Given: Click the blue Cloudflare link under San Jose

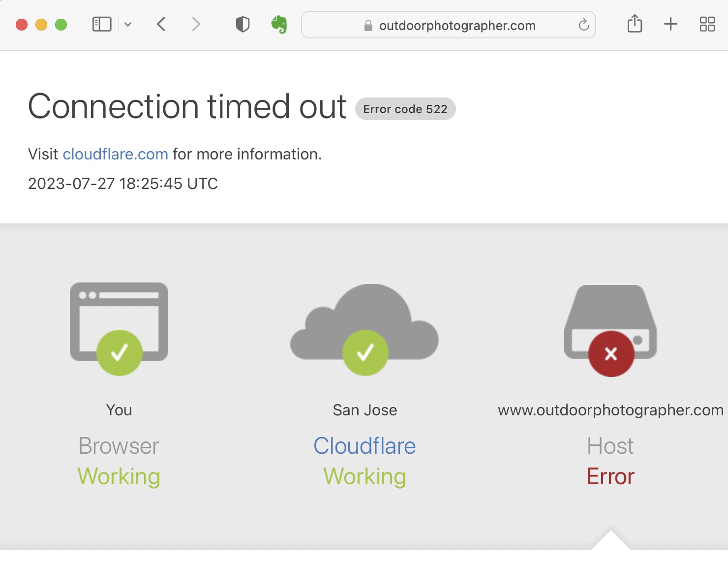Looking at the screenshot, I should [x=364, y=446].
